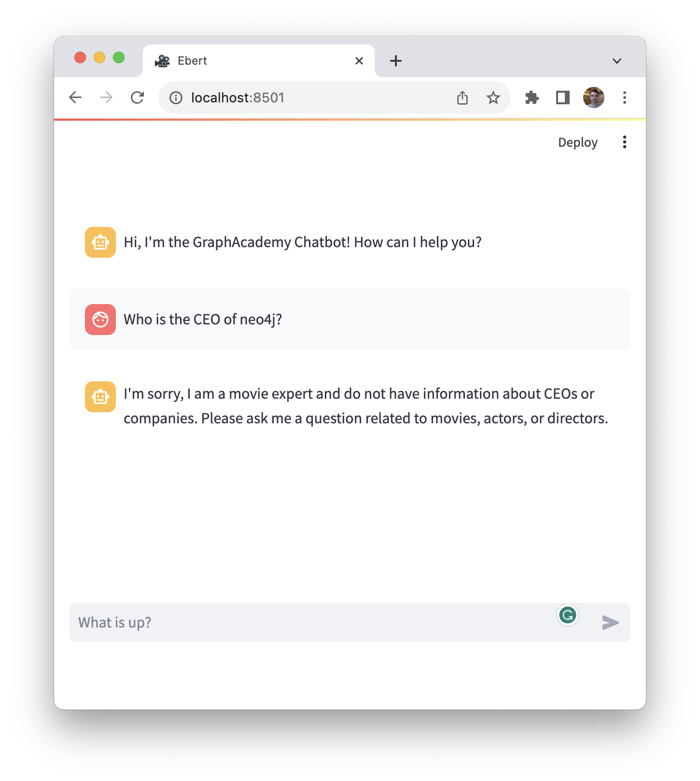Click the site info icon next to localhost:8501
The height and width of the screenshot is (781, 700).
click(x=175, y=98)
